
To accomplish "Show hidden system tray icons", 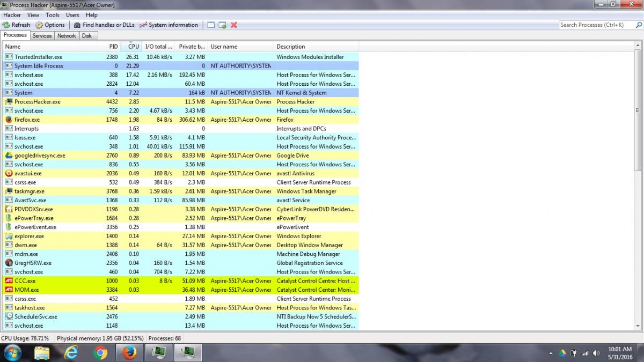I will tap(552, 353).
